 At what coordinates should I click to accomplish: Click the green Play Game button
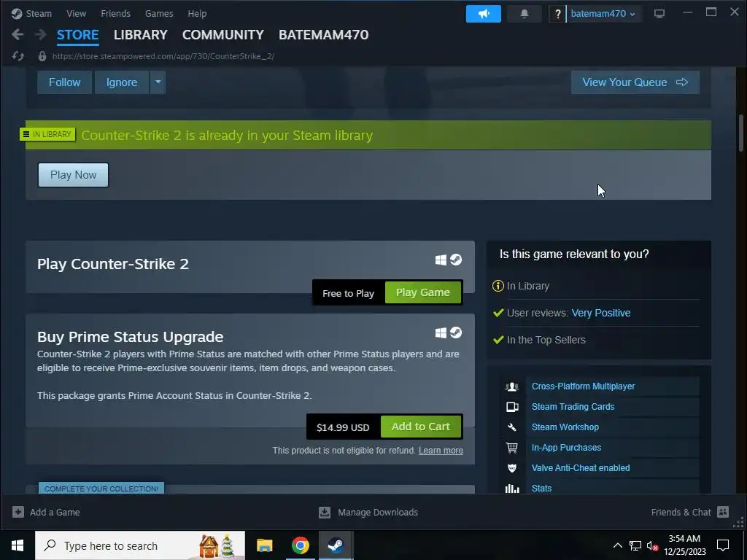pos(422,292)
